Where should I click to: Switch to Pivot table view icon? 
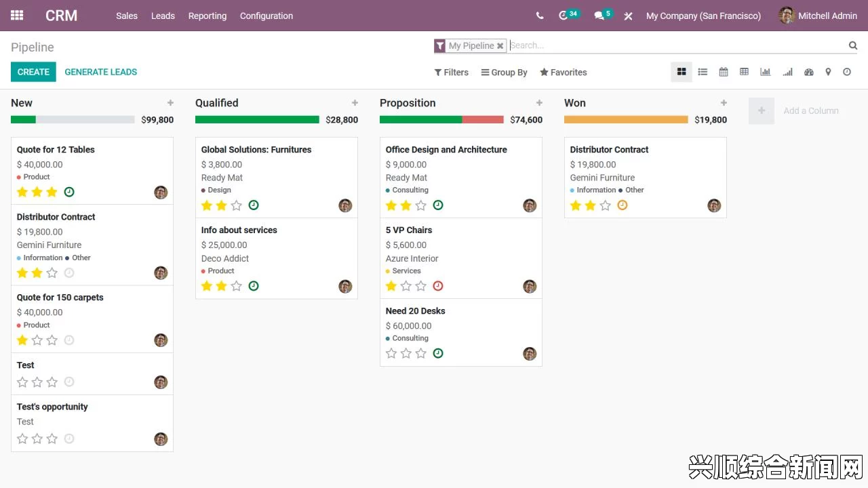[744, 72]
